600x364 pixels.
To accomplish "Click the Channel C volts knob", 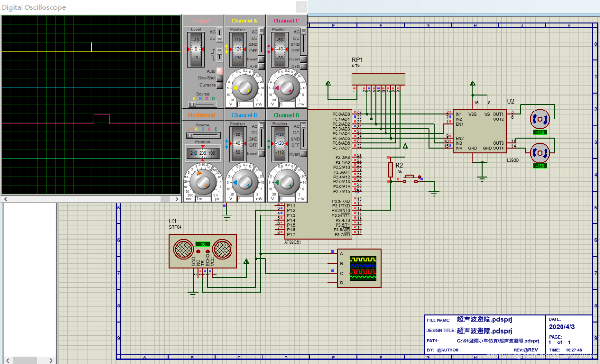I will (286, 87).
